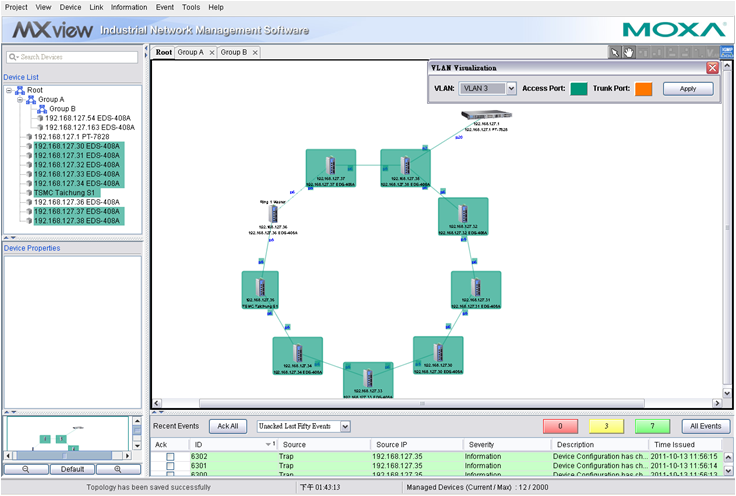This screenshot has height=496, width=736.
Task: Click the Group A network icon
Action: click(x=31, y=99)
